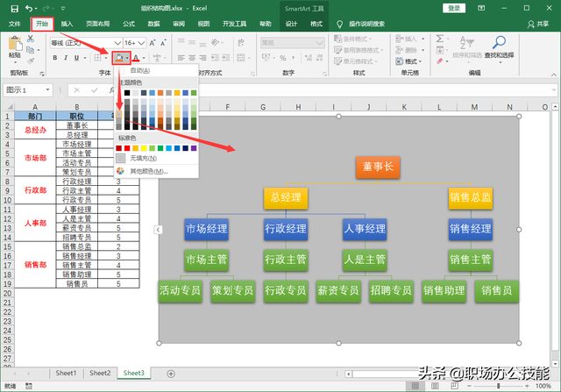Screen dimensions: 561x392
Task: Toggle Underline formatting
Action: pyautogui.click(x=76, y=58)
